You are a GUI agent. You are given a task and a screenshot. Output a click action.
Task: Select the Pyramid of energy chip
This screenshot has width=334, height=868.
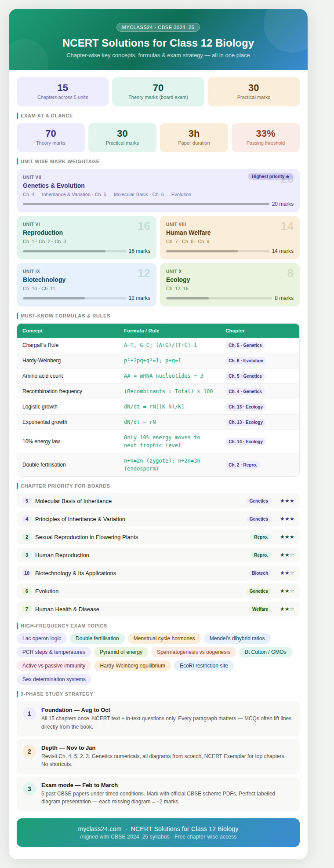(121, 652)
